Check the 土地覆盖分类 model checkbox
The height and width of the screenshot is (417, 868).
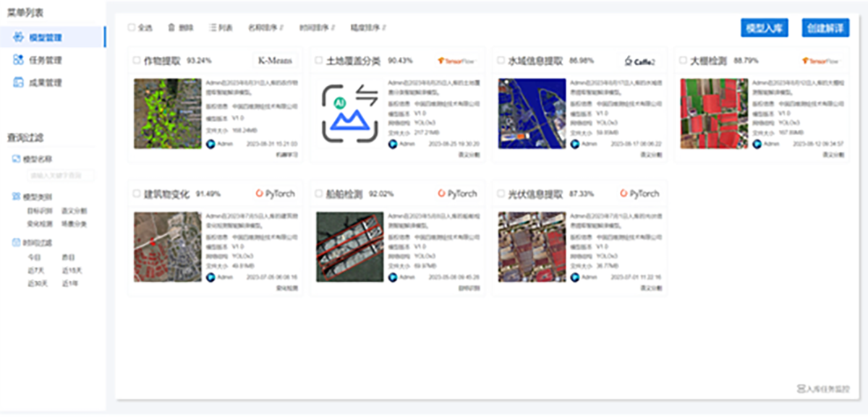pyautogui.click(x=319, y=61)
